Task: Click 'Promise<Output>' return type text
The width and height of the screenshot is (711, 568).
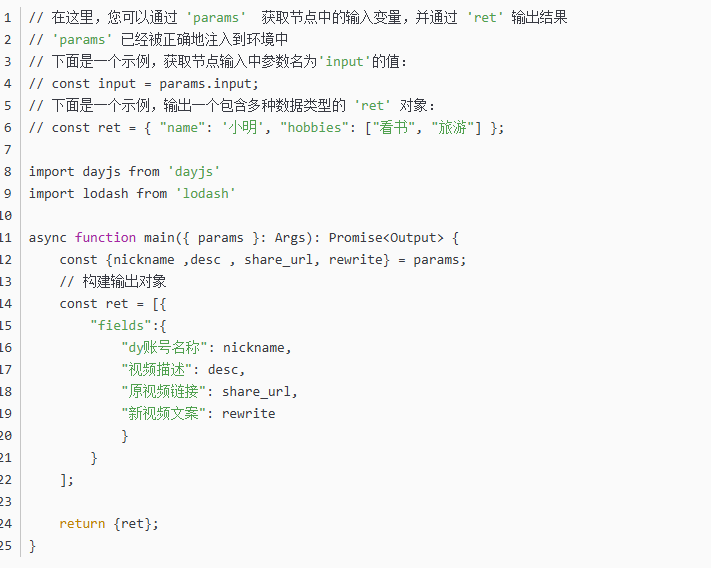Action: pyautogui.click(x=384, y=237)
